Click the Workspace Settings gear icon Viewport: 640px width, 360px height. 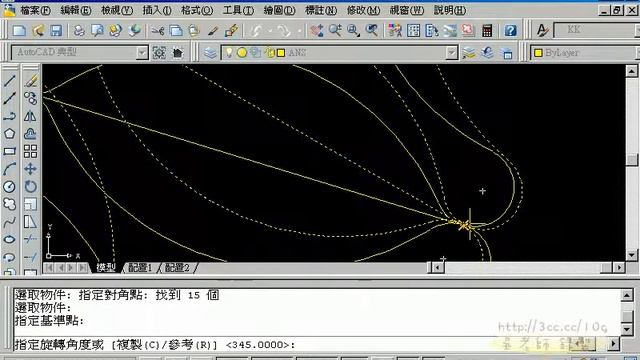point(159,53)
